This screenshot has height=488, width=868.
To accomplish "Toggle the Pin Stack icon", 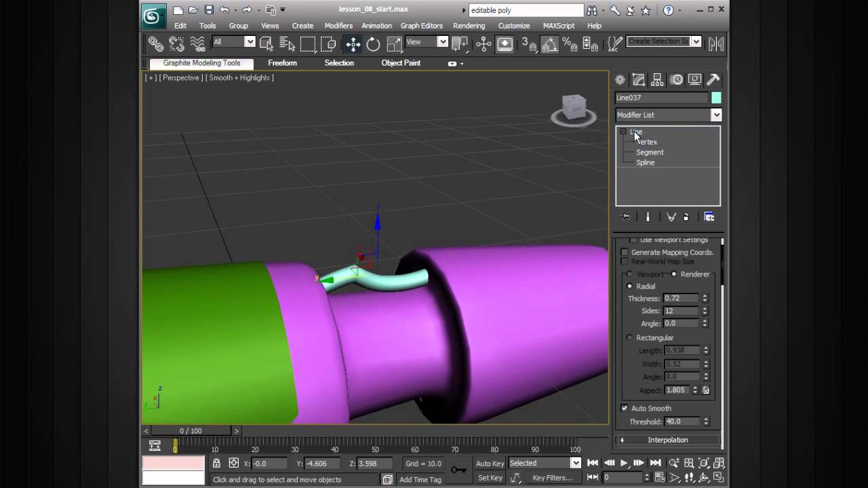I will (626, 217).
